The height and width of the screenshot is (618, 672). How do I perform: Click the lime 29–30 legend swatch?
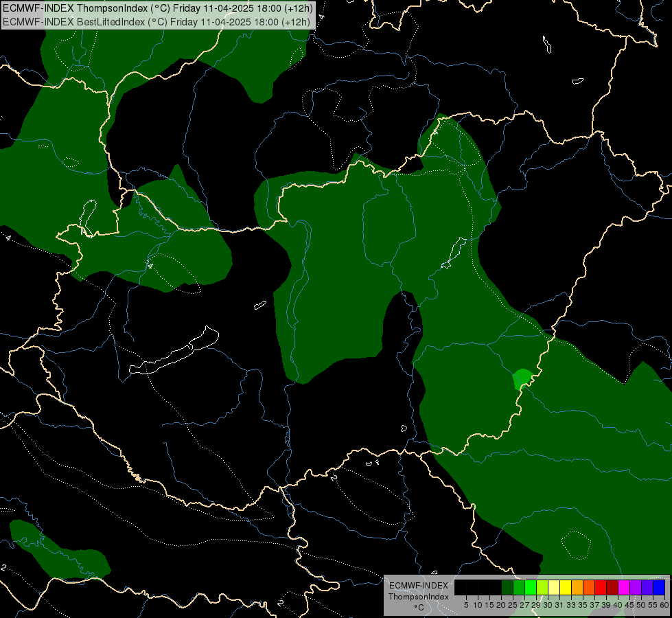tap(542, 587)
